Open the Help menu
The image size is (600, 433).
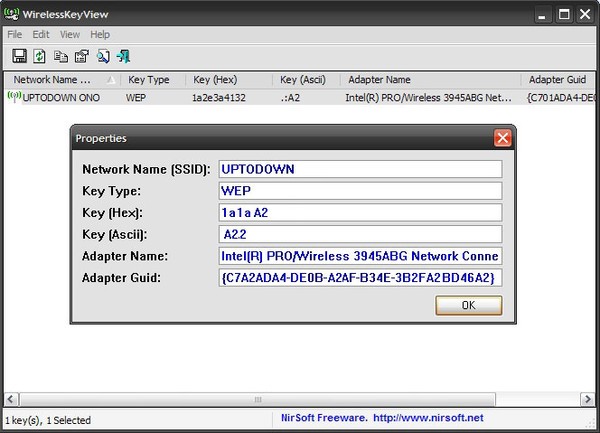pos(100,34)
